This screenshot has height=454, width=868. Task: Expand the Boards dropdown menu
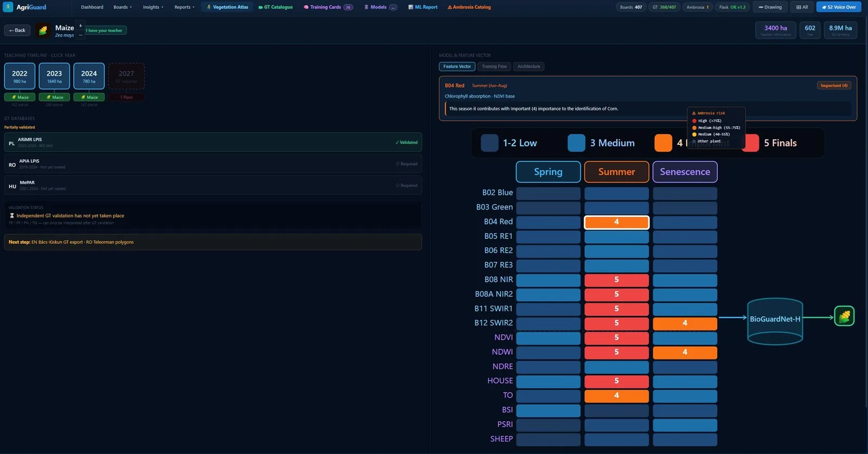(123, 7)
